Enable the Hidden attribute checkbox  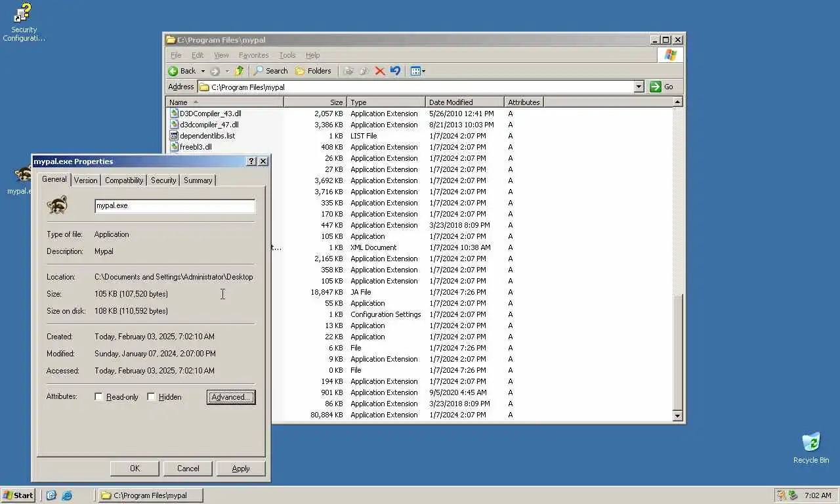(152, 397)
